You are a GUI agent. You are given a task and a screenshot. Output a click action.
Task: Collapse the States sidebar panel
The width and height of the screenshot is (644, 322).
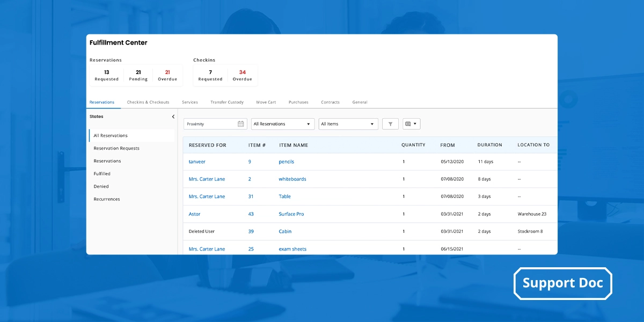coord(173,116)
